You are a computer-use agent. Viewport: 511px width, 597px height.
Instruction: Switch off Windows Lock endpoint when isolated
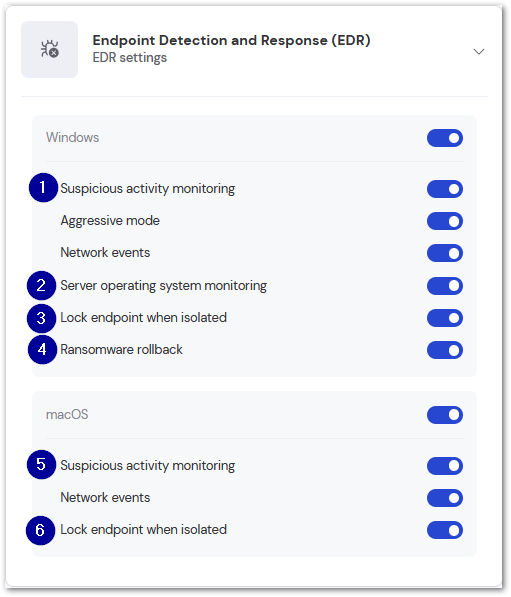tap(445, 318)
